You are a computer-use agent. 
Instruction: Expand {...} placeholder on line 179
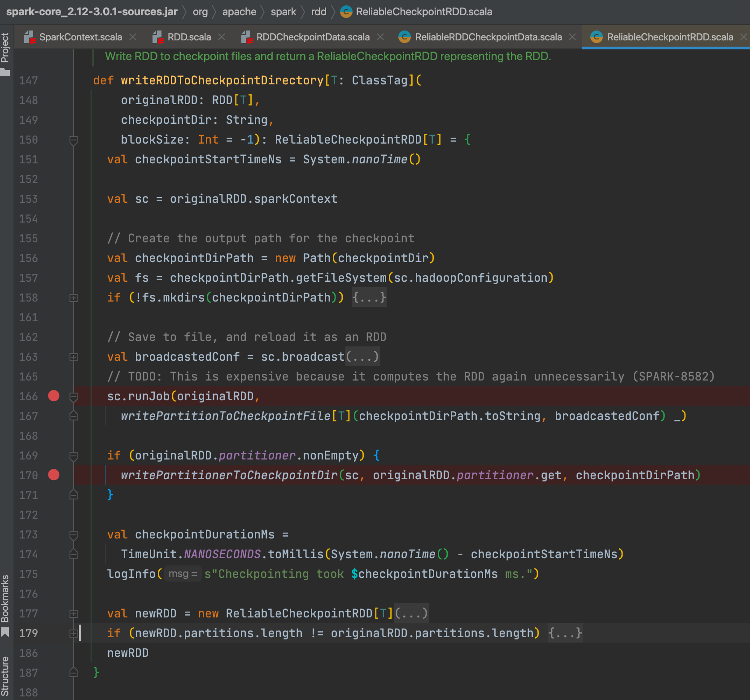pos(565,633)
